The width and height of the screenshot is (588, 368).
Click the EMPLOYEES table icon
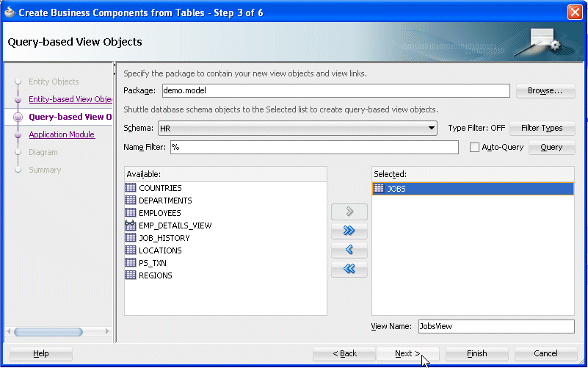130,212
